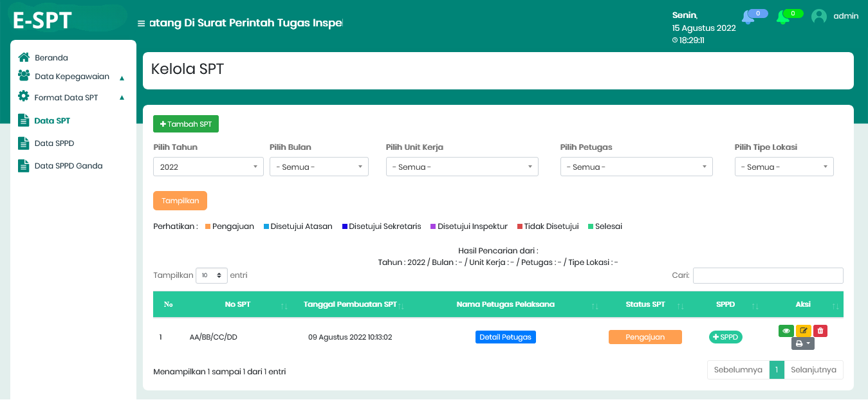Open the Pilih Unit Kerja dropdown

(x=461, y=167)
